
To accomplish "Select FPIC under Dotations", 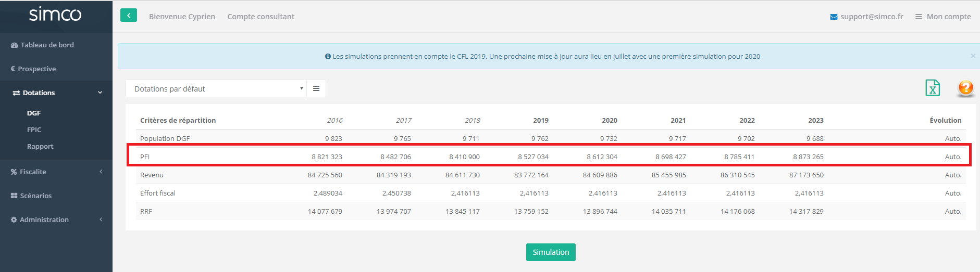I will click(34, 129).
